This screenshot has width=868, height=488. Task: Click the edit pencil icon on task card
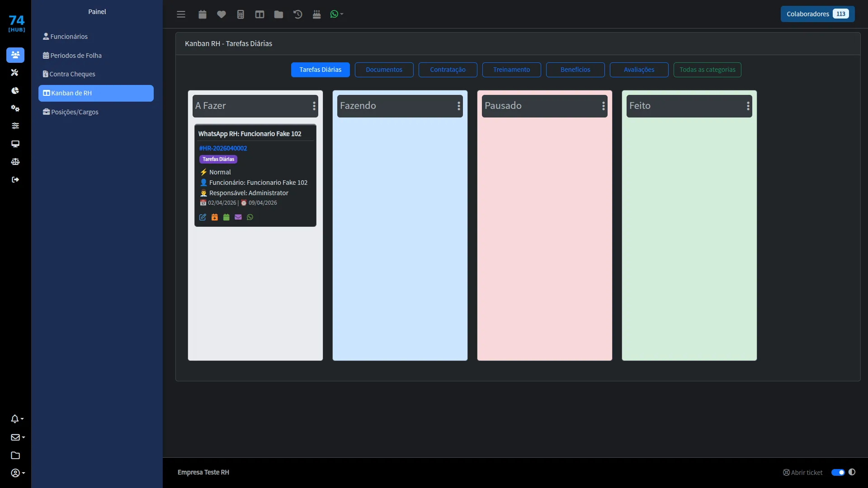click(203, 217)
